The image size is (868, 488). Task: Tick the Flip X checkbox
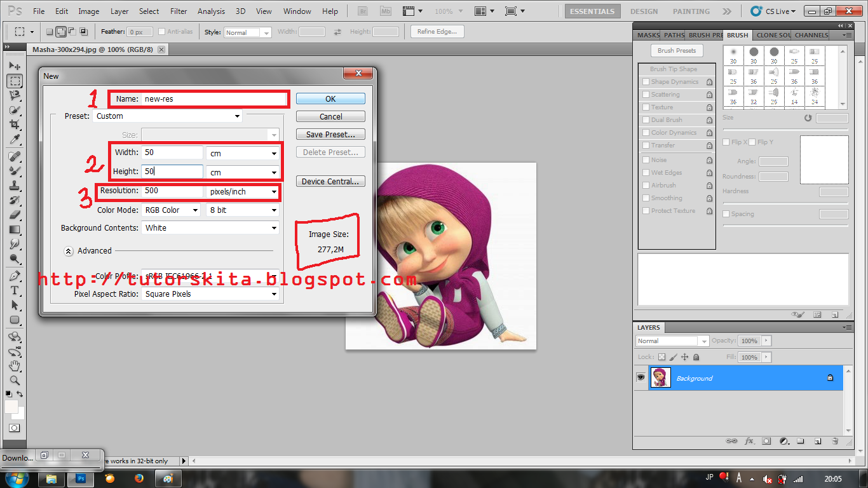(726, 142)
